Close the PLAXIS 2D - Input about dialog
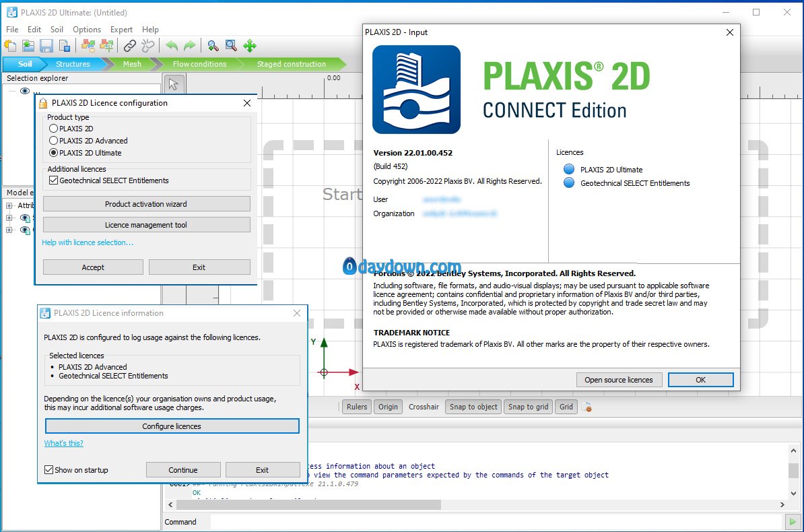Image resolution: width=804 pixels, height=532 pixels. pyautogui.click(x=730, y=32)
